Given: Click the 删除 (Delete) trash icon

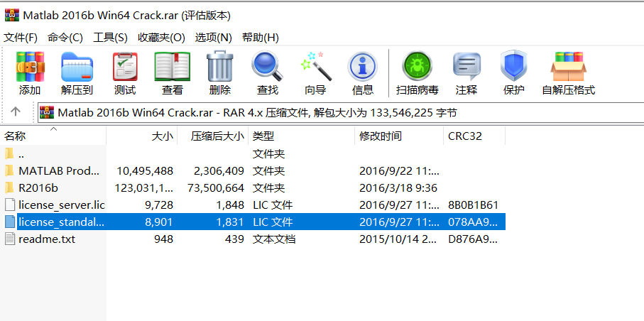Looking at the screenshot, I should pos(219,66).
